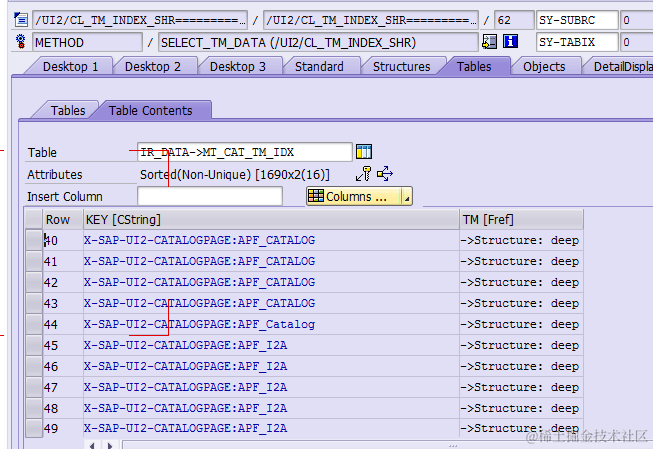Select the top-level Tables tab
Viewport: 653px width, 449px height.
pyautogui.click(x=474, y=67)
